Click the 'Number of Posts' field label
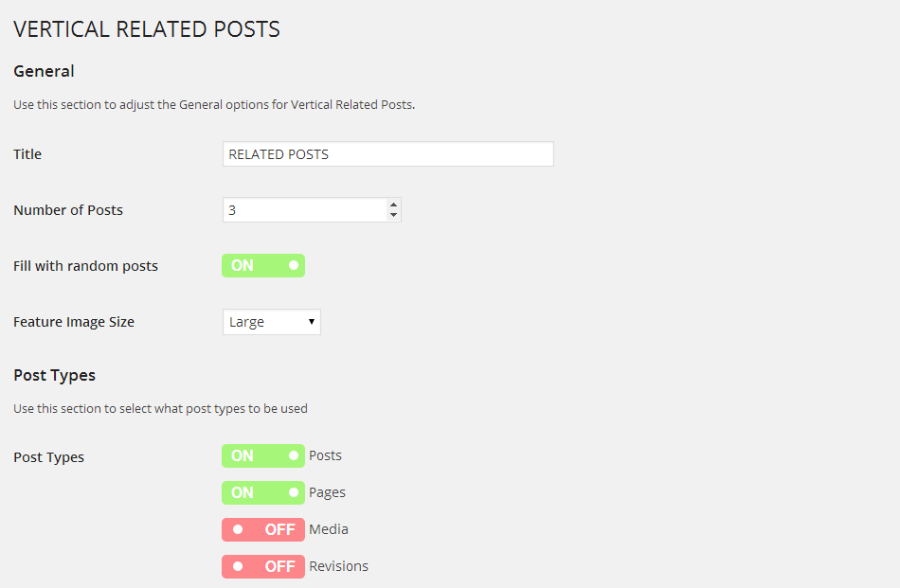900x588 pixels. tap(68, 210)
